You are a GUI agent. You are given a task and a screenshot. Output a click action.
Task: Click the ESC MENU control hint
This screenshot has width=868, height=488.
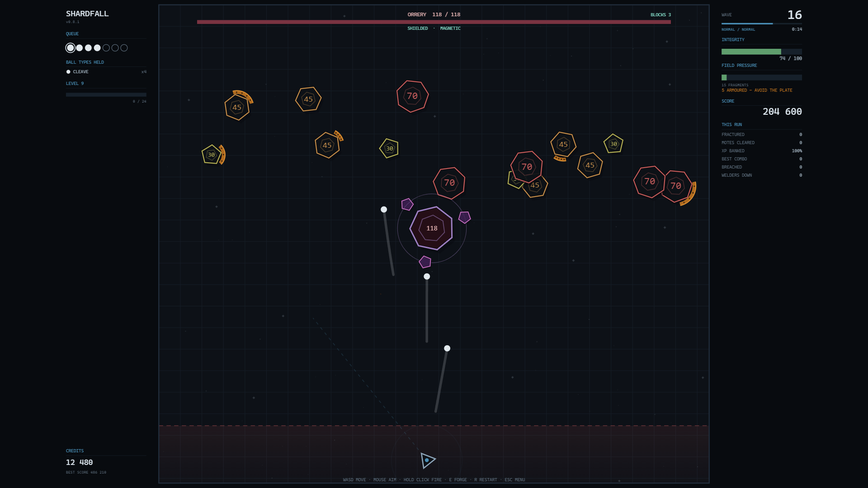click(x=514, y=480)
